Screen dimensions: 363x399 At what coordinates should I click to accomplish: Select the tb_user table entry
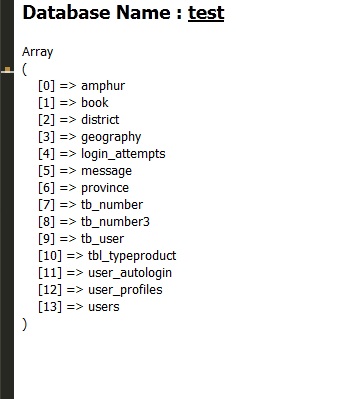(x=102, y=239)
